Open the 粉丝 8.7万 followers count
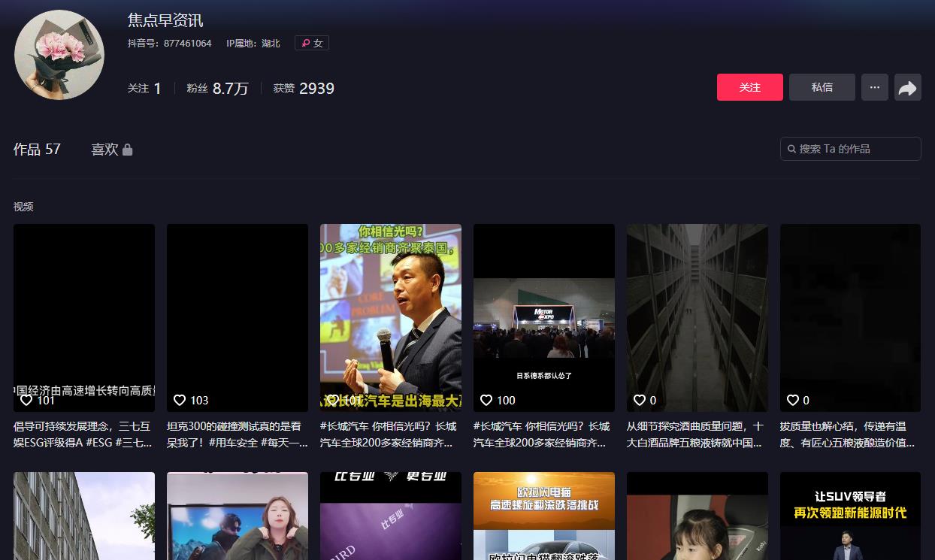The height and width of the screenshot is (560, 935). (218, 88)
